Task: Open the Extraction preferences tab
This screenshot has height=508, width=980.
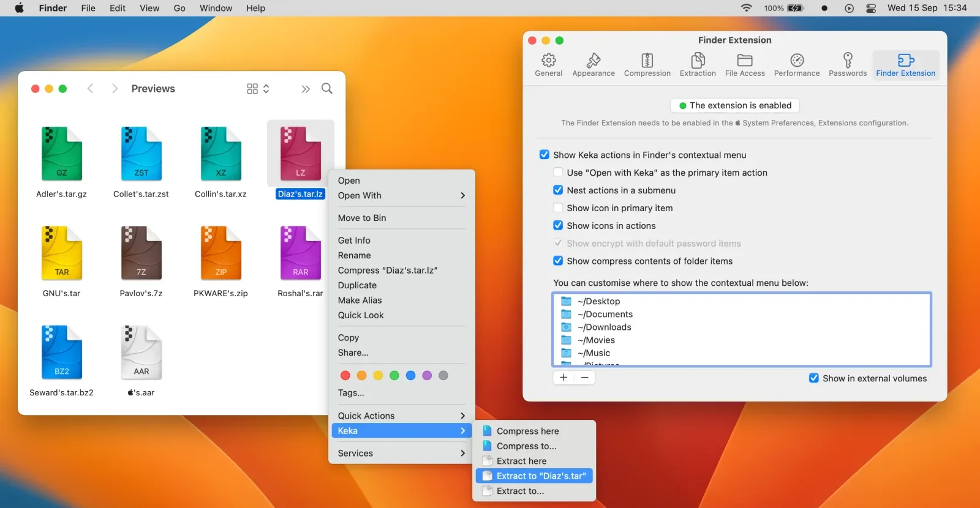Action: [698, 64]
